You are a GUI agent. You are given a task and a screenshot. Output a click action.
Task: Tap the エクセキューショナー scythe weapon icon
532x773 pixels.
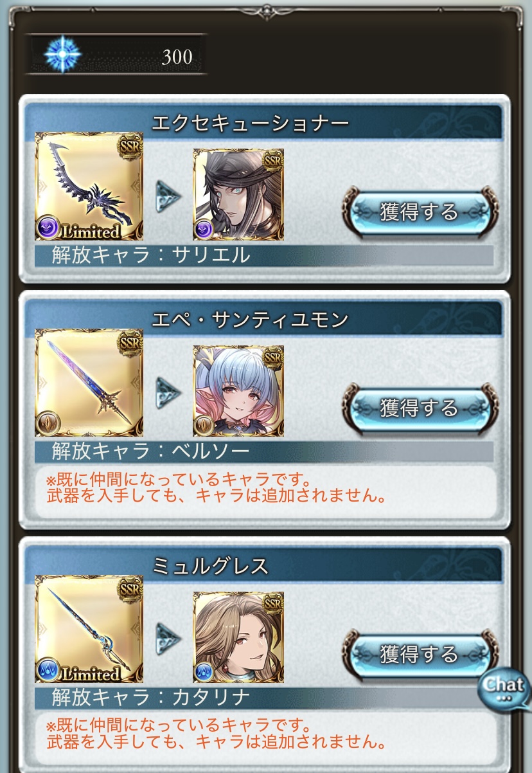(89, 186)
